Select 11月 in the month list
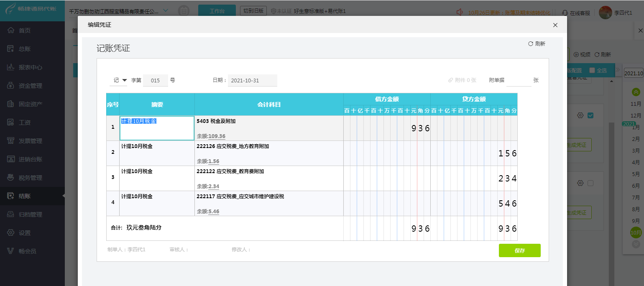This screenshot has height=286, width=644. (x=636, y=104)
